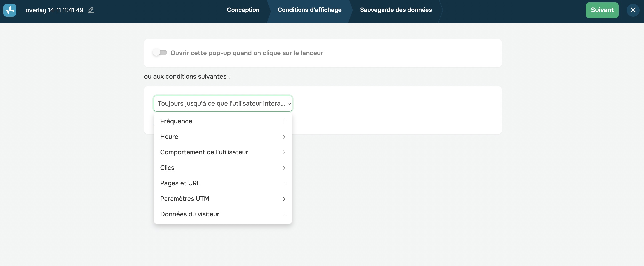Click the overlay name overlay 14-11 11:41:49
This screenshot has height=266, width=644.
[x=55, y=10]
